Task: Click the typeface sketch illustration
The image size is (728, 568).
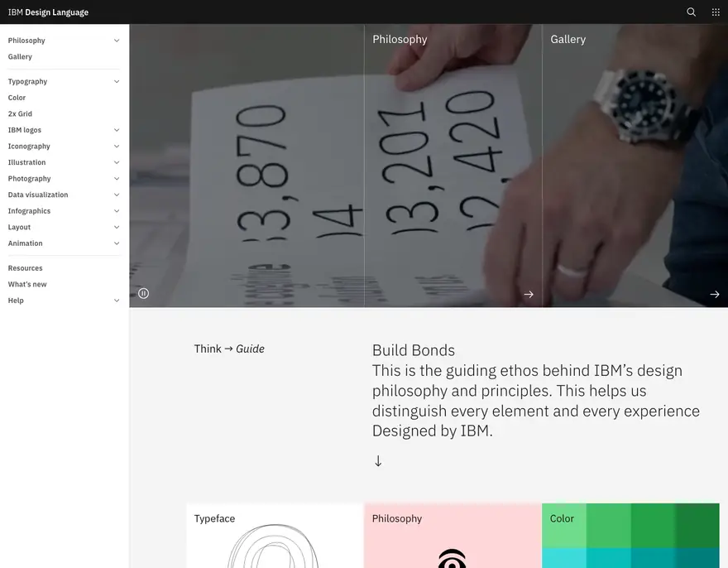Action: pos(274,546)
